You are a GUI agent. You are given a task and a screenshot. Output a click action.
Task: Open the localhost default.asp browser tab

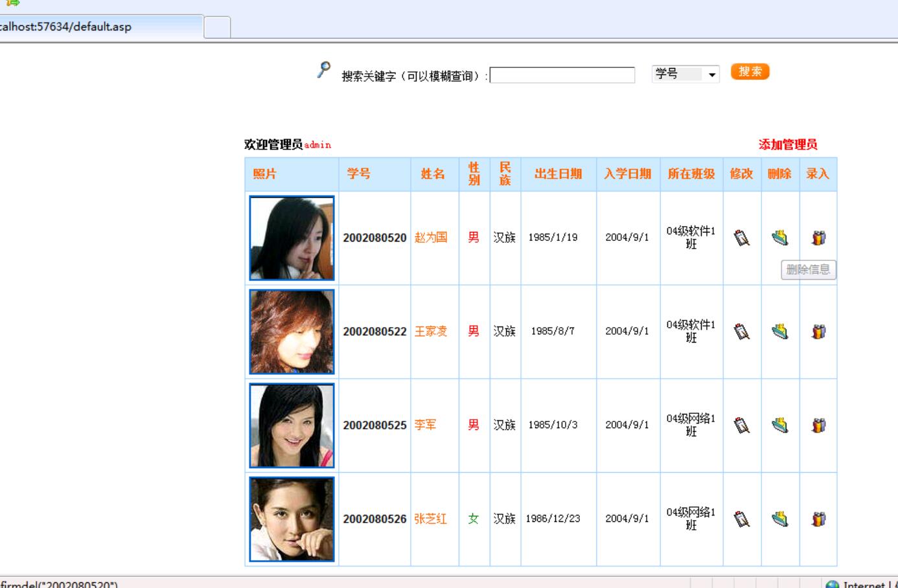point(100,27)
